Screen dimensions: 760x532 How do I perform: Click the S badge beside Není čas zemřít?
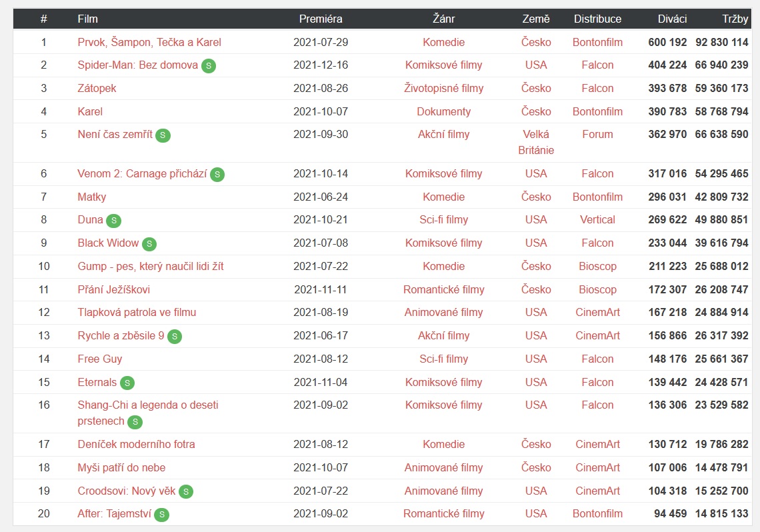(163, 135)
